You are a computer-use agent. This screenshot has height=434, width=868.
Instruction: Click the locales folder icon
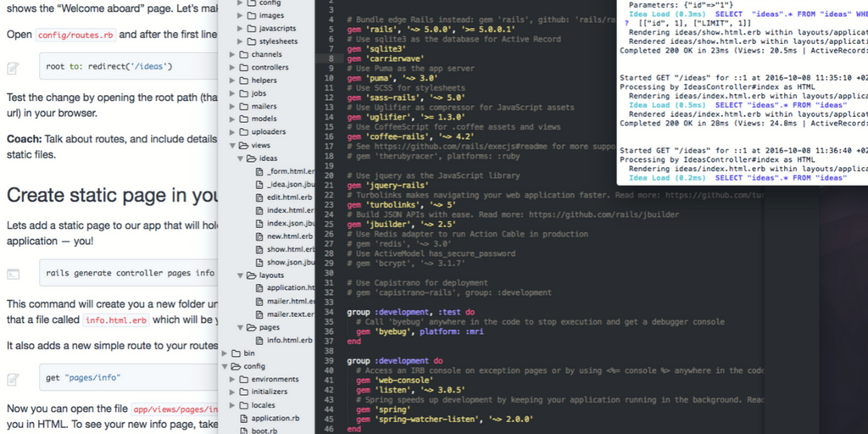click(x=243, y=405)
